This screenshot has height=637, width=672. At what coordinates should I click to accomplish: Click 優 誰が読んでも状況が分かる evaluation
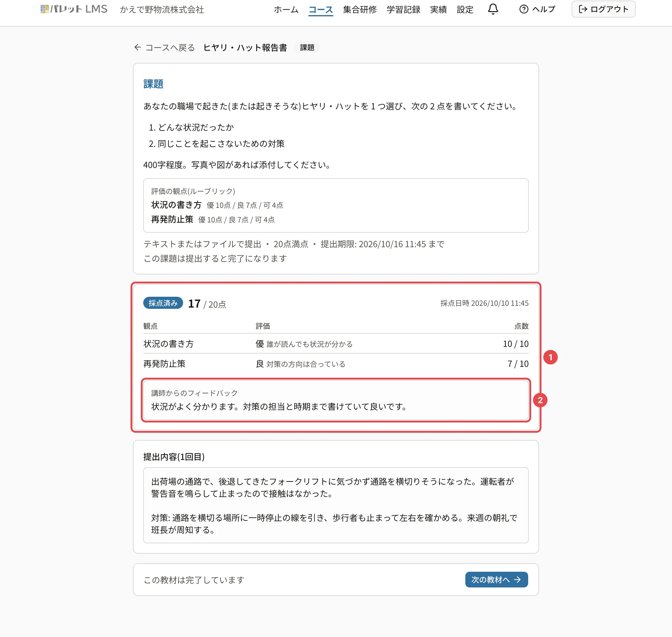[x=304, y=344]
